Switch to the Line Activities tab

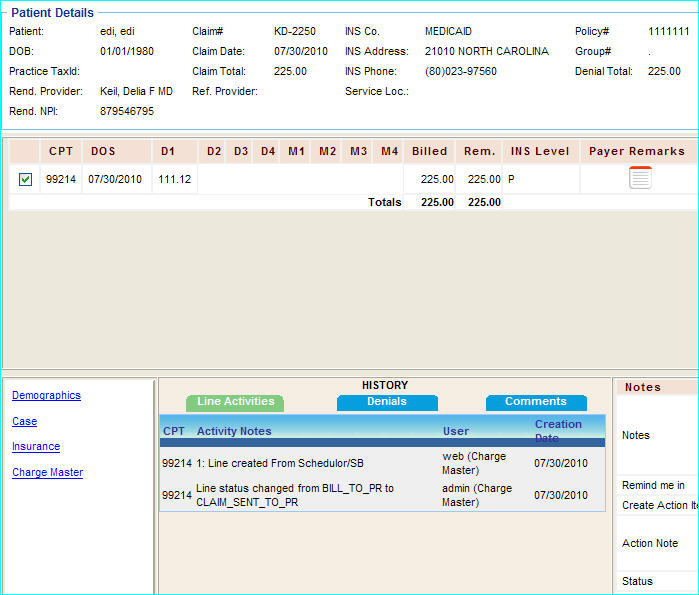[x=235, y=402]
